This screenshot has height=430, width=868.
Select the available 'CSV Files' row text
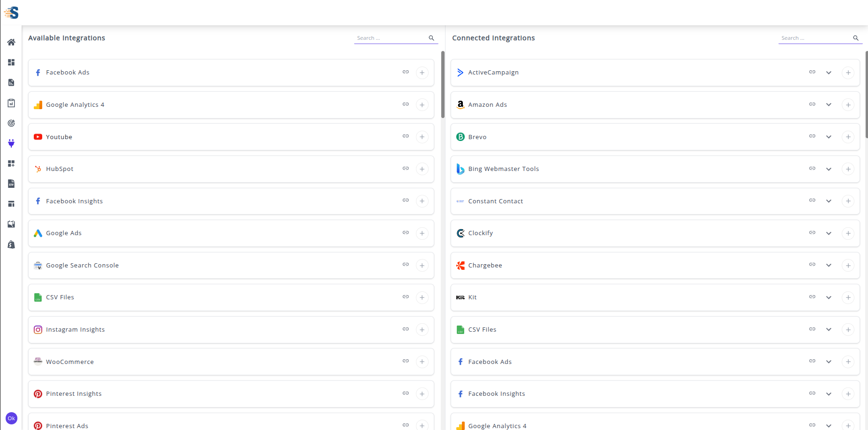click(x=60, y=297)
